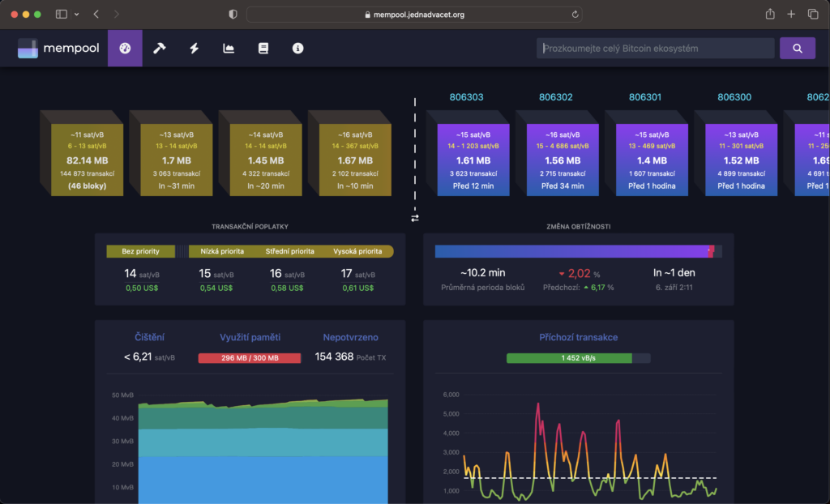Open block 806300 link

[734, 97]
